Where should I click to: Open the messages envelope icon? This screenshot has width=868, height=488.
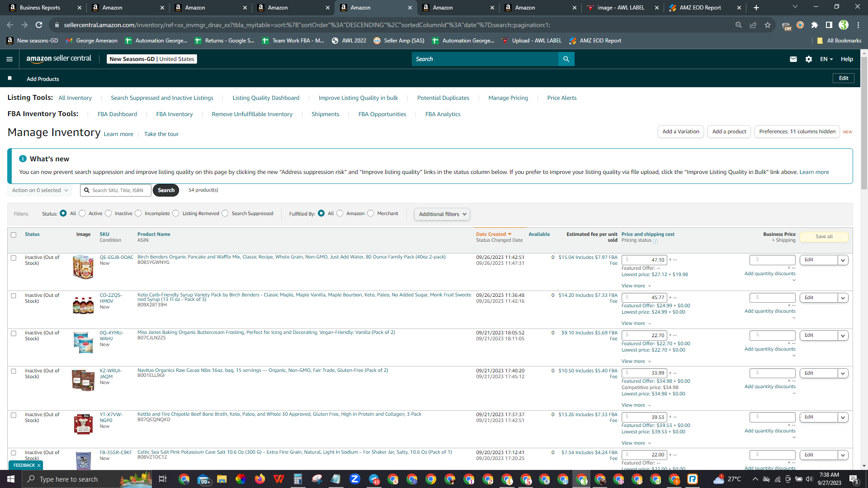(793, 59)
